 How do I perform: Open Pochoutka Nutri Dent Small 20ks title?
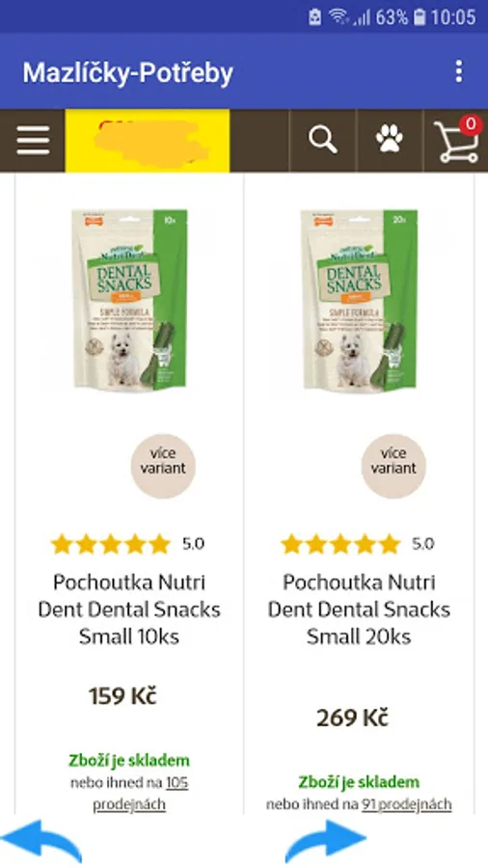tap(359, 609)
